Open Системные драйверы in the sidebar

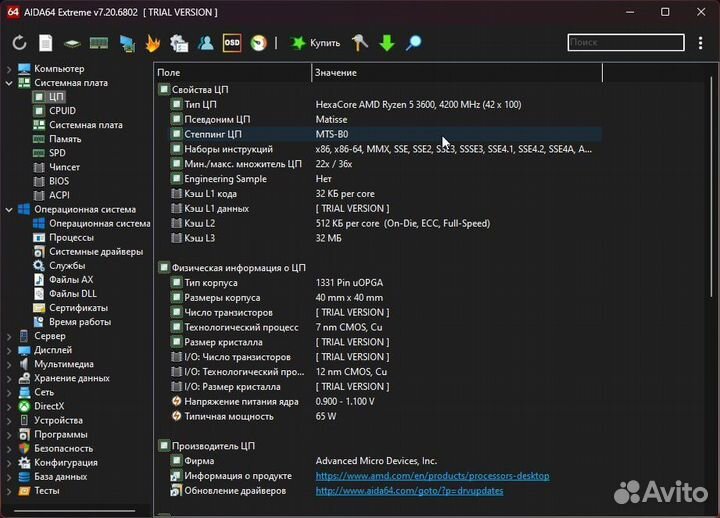coord(89,252)
